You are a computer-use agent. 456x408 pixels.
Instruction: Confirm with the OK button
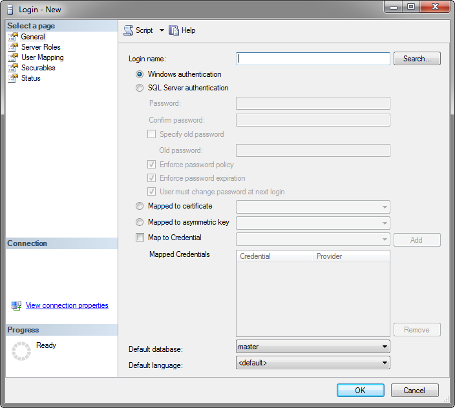[x=361, y=390]
